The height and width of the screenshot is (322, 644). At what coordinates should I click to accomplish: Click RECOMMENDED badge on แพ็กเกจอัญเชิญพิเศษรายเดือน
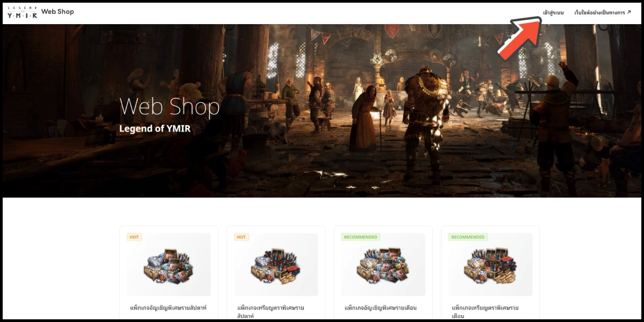click(361, 237)
